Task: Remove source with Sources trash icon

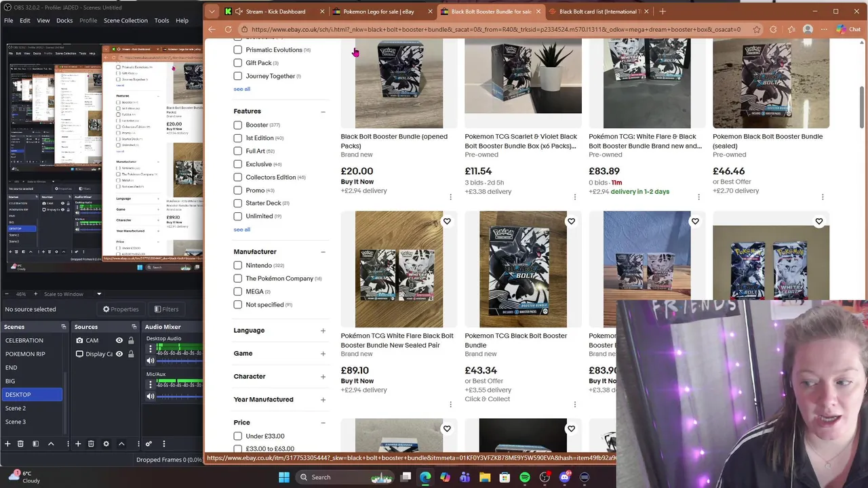Action: click(x=91, y=444)
